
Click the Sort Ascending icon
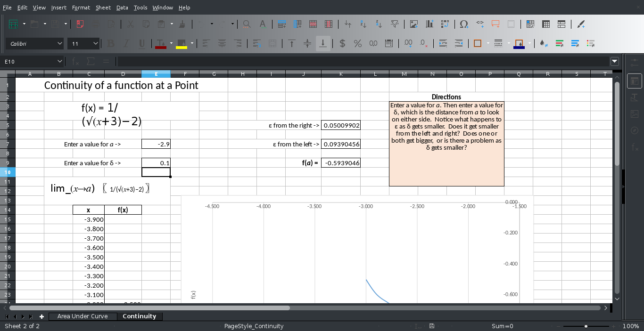point(363,24)
